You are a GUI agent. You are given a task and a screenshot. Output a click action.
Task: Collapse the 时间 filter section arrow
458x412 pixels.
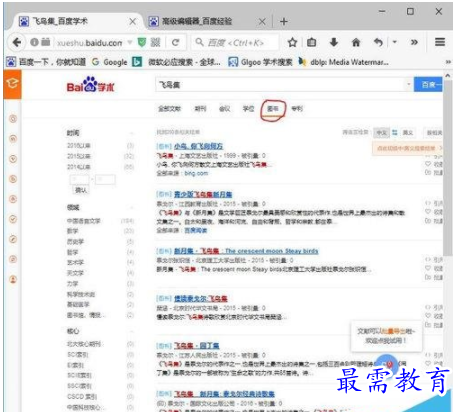pos(131,133)
